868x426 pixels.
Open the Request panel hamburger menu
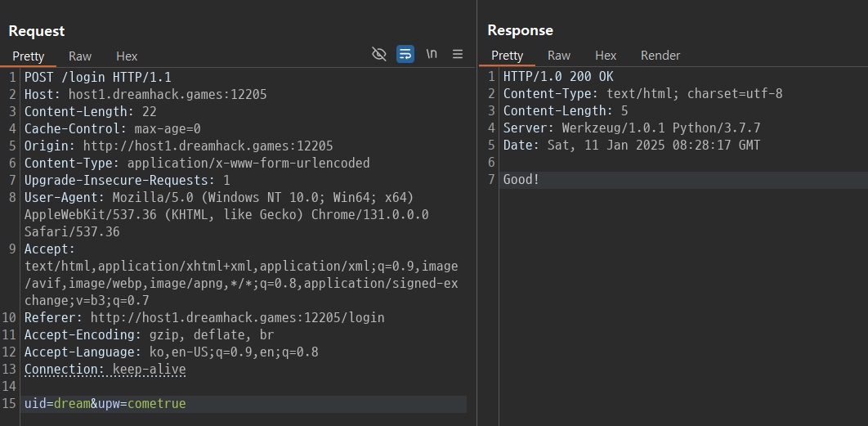click(458, 54)
